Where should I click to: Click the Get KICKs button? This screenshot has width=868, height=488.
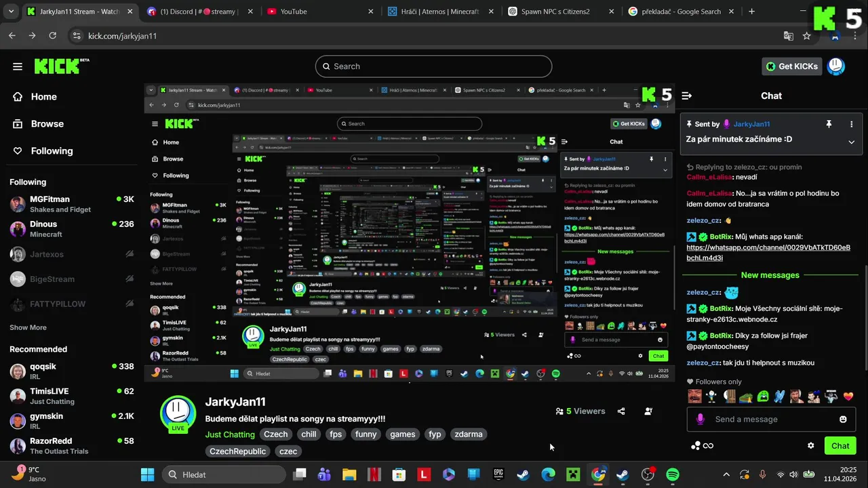792,66
